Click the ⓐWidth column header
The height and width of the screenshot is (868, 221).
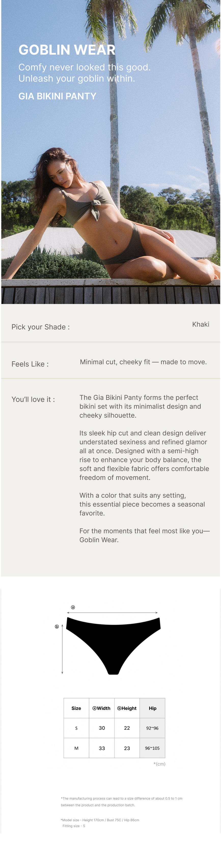pyautogui.click(x=102, y=708)
